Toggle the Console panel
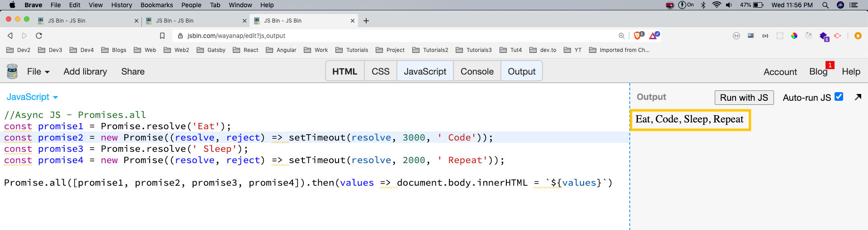Screen dimensions: 868x230 tap(477, 71)
